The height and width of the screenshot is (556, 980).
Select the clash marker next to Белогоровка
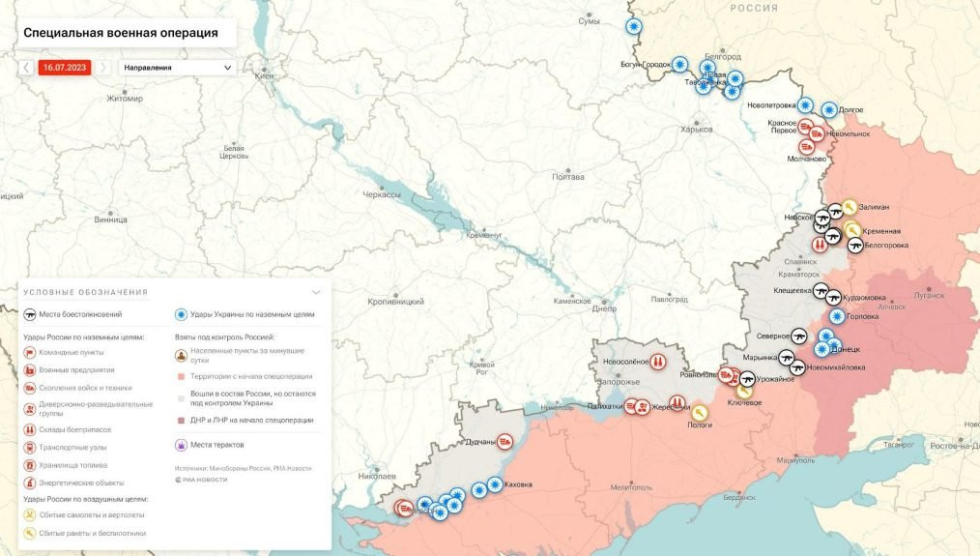point(855,245)
